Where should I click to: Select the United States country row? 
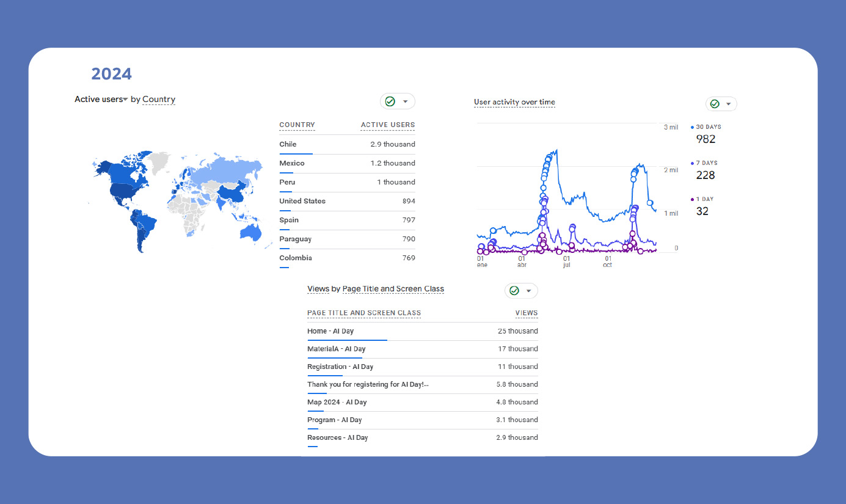point(347,201)
